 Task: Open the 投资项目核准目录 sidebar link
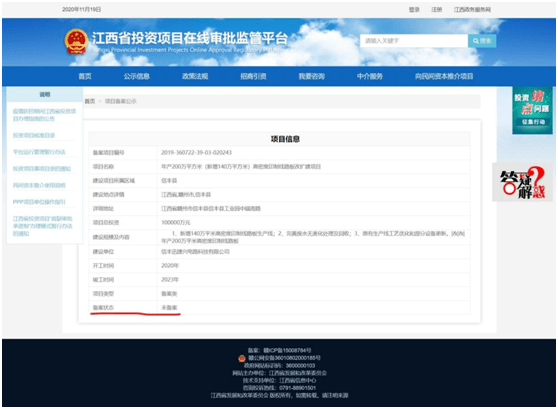[34, 135]
